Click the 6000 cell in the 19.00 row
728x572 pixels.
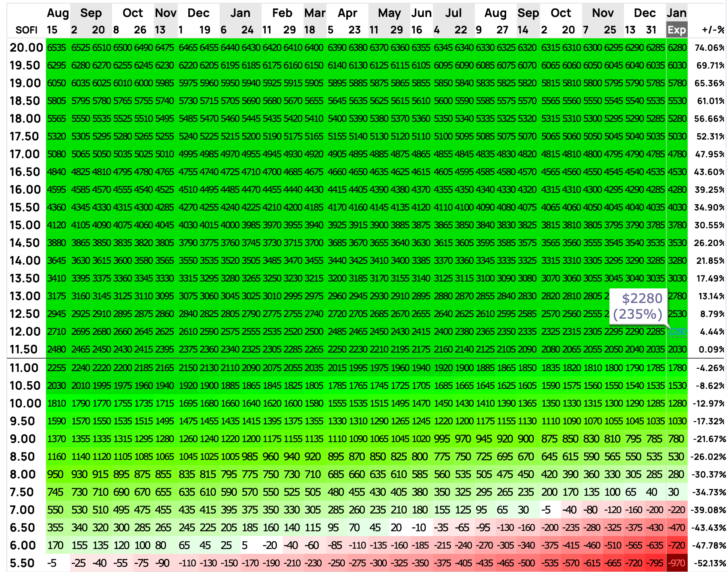pyautogui.click(x=144, y=83)
